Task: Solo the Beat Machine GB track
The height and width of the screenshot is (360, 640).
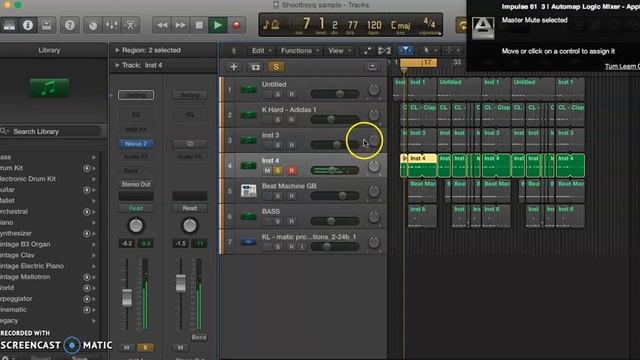Action: coord(278,196)
